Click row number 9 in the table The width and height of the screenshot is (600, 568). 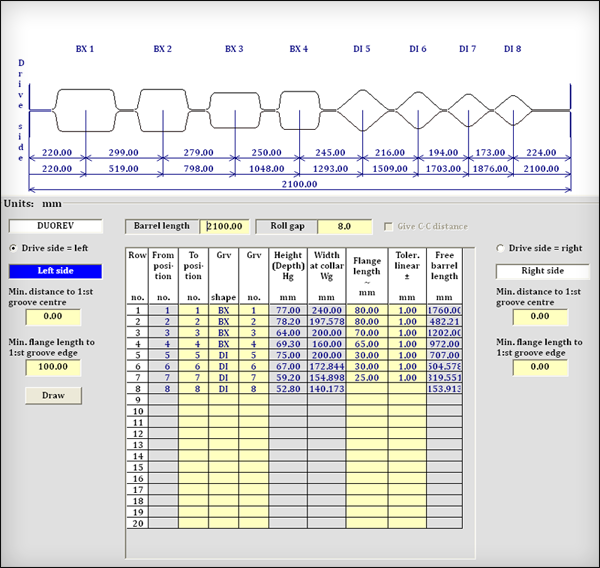[x=138, y=400]
